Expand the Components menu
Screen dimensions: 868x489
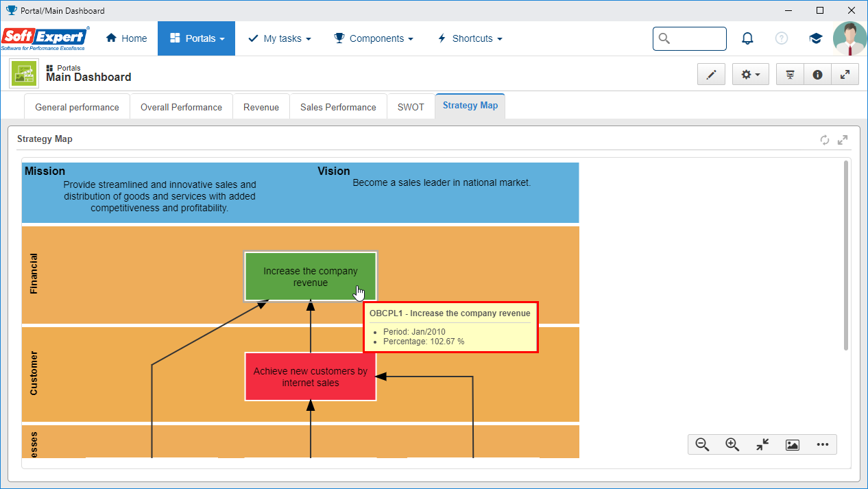374,38
